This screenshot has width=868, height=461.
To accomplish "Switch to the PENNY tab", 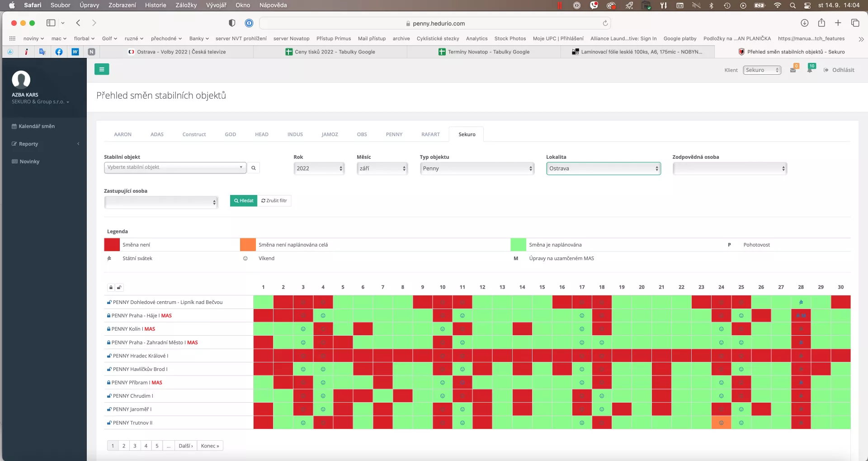I will [394, 134].
